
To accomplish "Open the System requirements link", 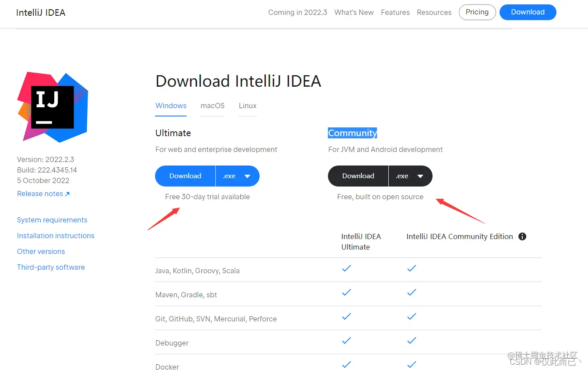I will pos(52,220).
